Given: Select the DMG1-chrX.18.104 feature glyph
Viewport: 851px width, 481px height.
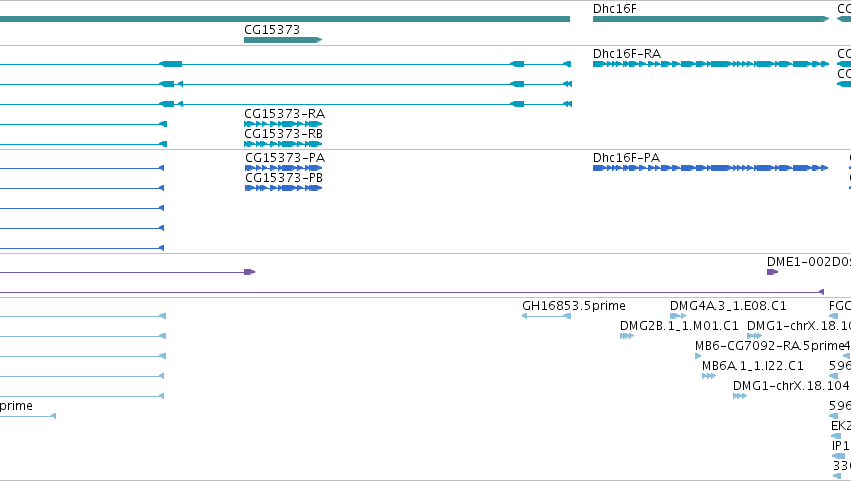Looking at the screenshot, I should (x=740, y=396).
